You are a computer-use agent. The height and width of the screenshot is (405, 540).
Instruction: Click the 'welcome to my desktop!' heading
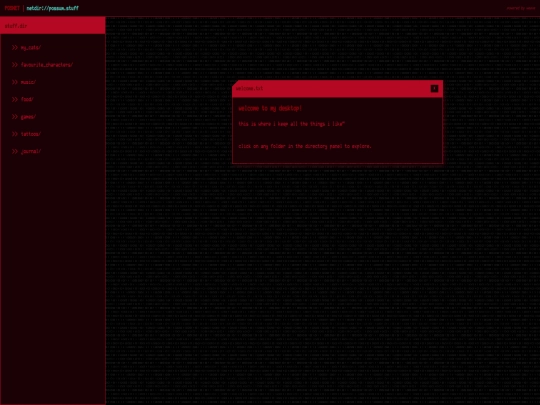tap(270, 108)
